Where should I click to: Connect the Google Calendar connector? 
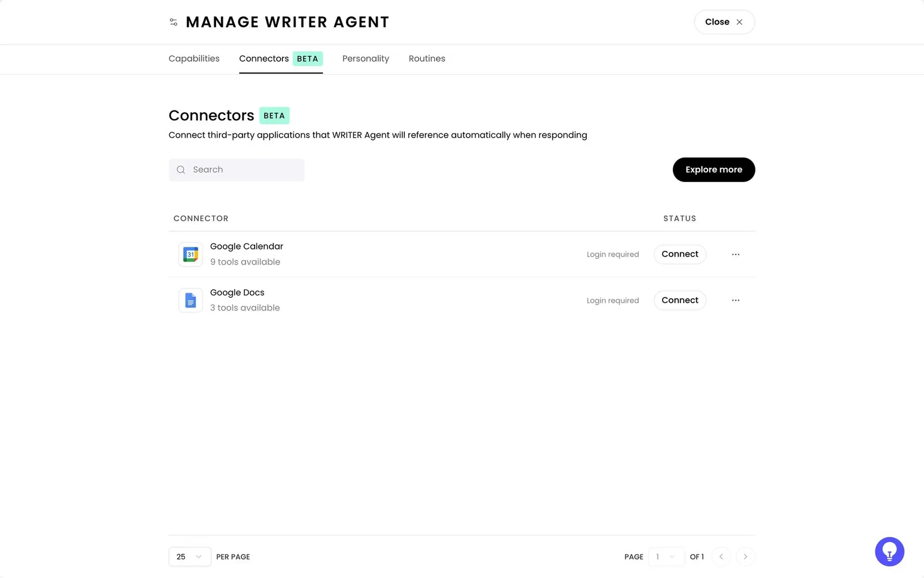pyautogui.click(x=680, y=254)
